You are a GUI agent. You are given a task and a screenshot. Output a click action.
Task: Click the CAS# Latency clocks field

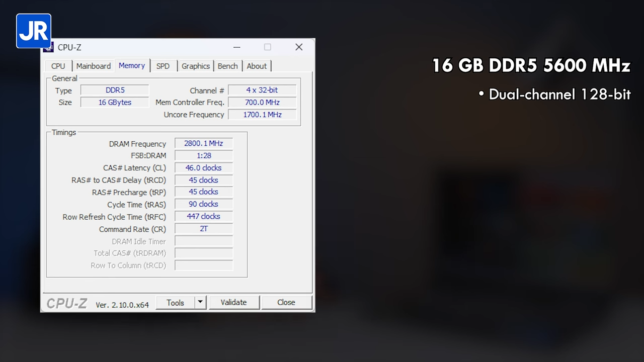(x=203, y=167)
